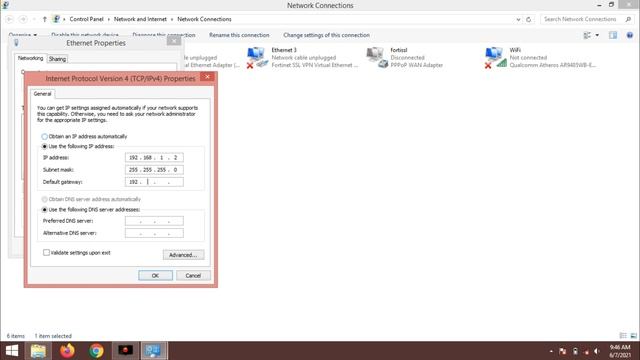Click the expand arrow left of Control Panel in the address bar
The image size is (640, 360).
click(x=64, y=19)
